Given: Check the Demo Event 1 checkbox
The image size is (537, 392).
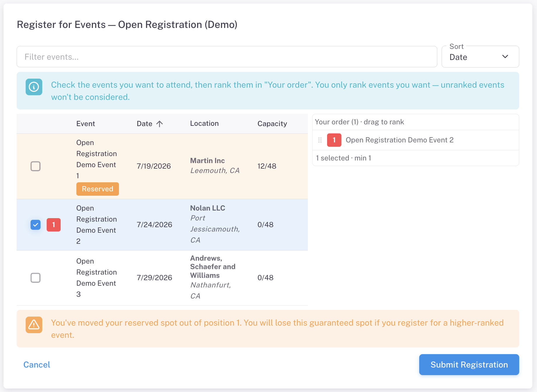Looking at the screenshot, I should (36, 166).
